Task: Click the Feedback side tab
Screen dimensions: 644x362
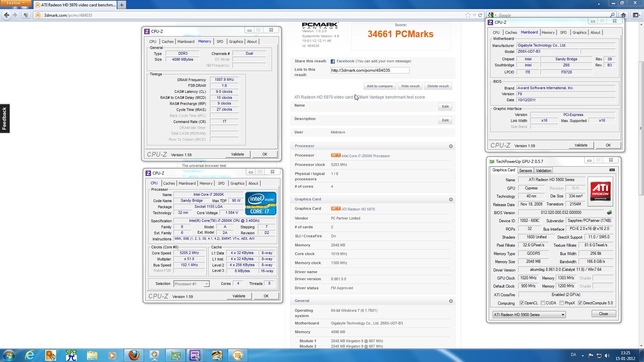Action: (x=4, y=118)
